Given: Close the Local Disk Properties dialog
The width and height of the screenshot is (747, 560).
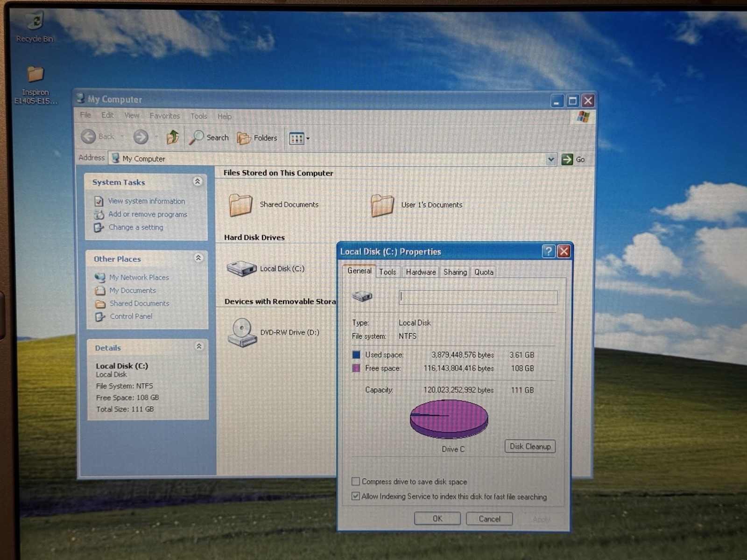Looking at the screenshot, I should pos(564,252).
